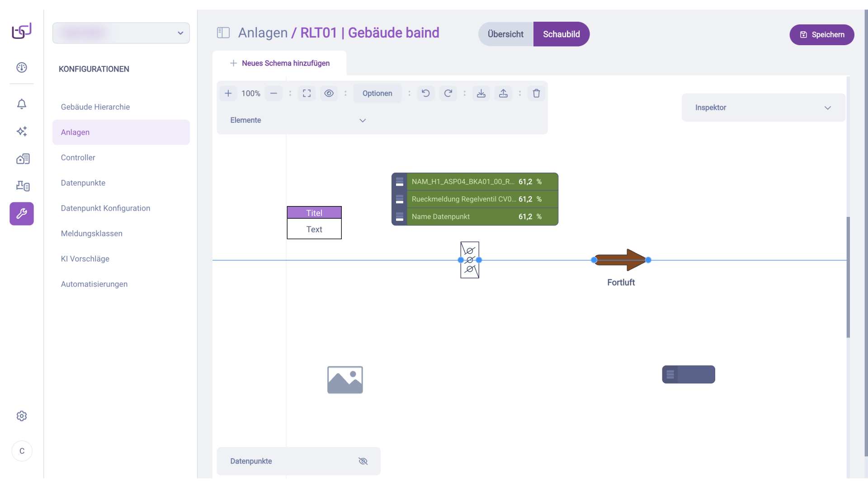Image resolution: width=868 pixels, height=488 pixels.
Task: Click the download import icon
Action: pos(481,93)
